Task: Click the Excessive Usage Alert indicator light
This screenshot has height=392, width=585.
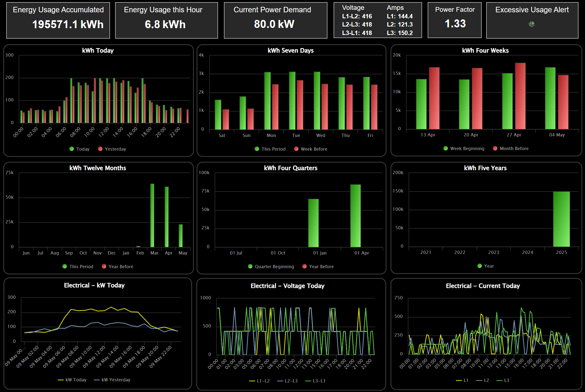Action: click(x=531, y=24)
